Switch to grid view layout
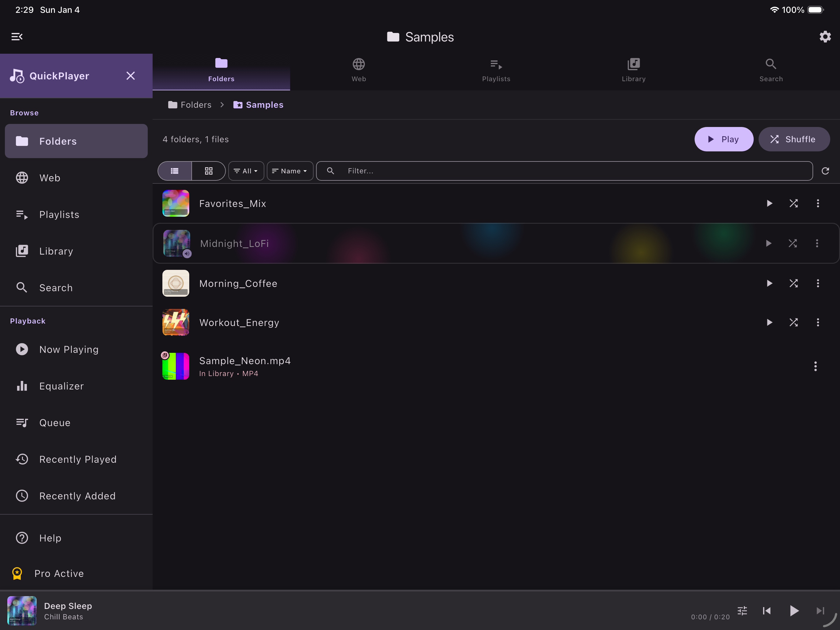 208,171
